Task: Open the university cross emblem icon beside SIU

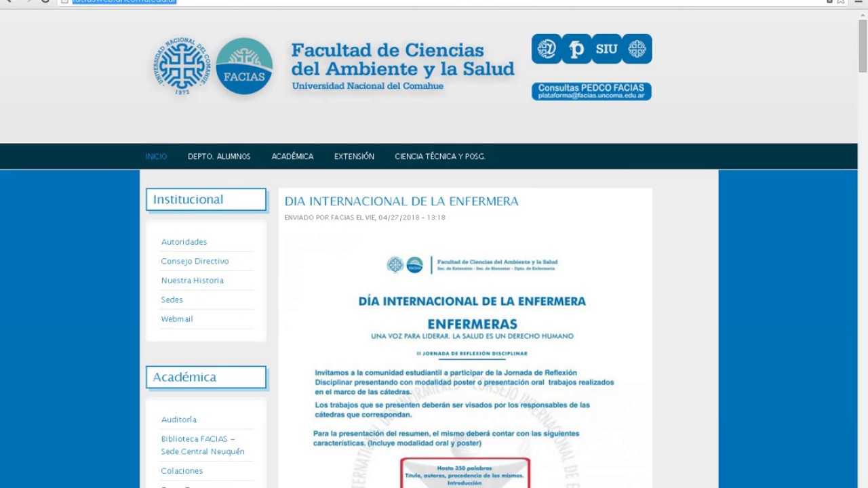Action: 637,49
